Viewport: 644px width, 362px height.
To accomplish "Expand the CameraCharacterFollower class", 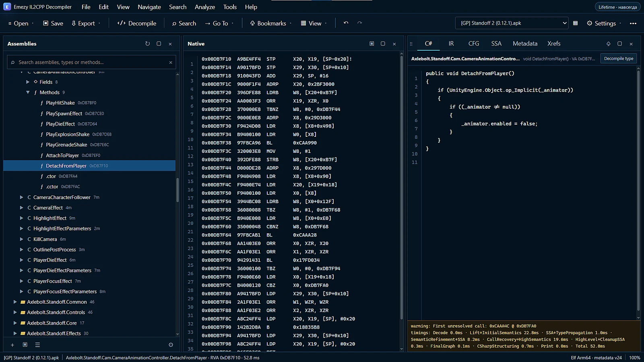I will (21, 197).
